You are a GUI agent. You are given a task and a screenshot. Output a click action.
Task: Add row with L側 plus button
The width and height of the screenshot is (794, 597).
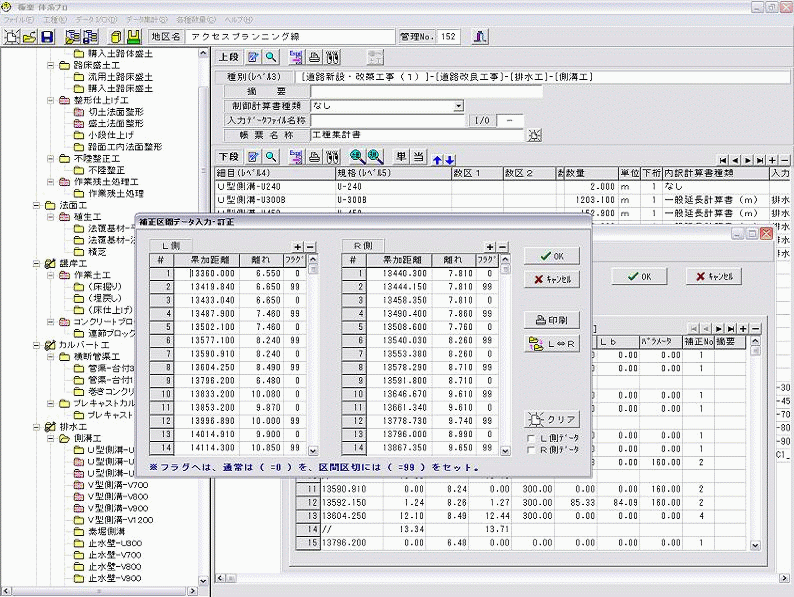click(x=297, y=246)
